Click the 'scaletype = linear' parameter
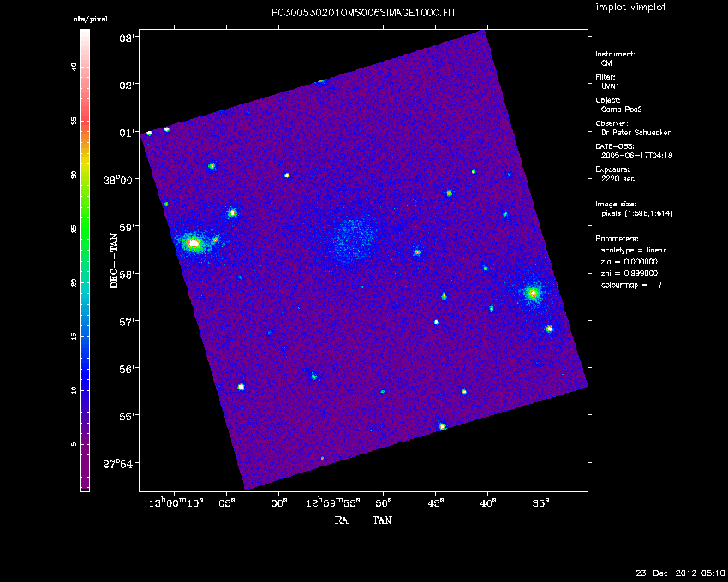 633,250
